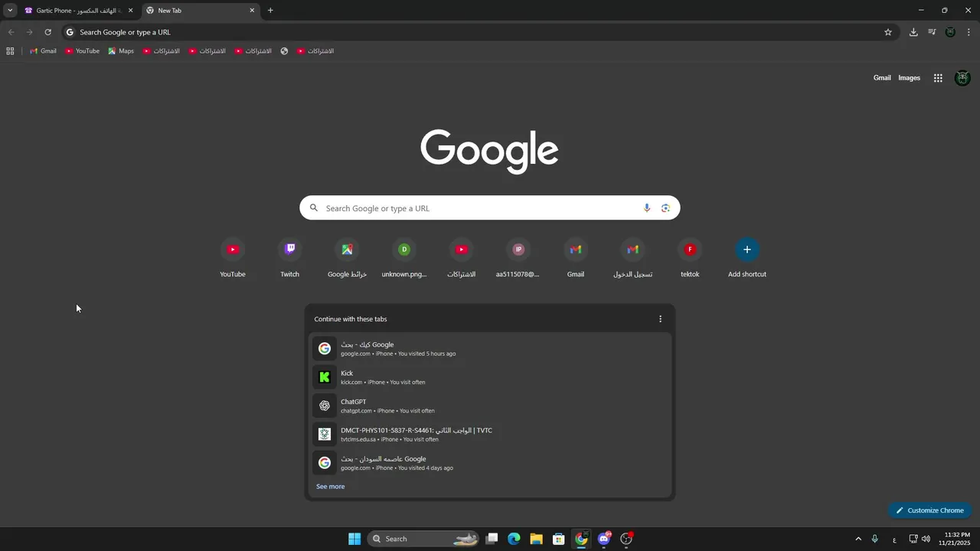Open the DMCT-PHYS101 TVTC recent tab
The width and height of the screenshot is (980, 551).
click(490, 434)
